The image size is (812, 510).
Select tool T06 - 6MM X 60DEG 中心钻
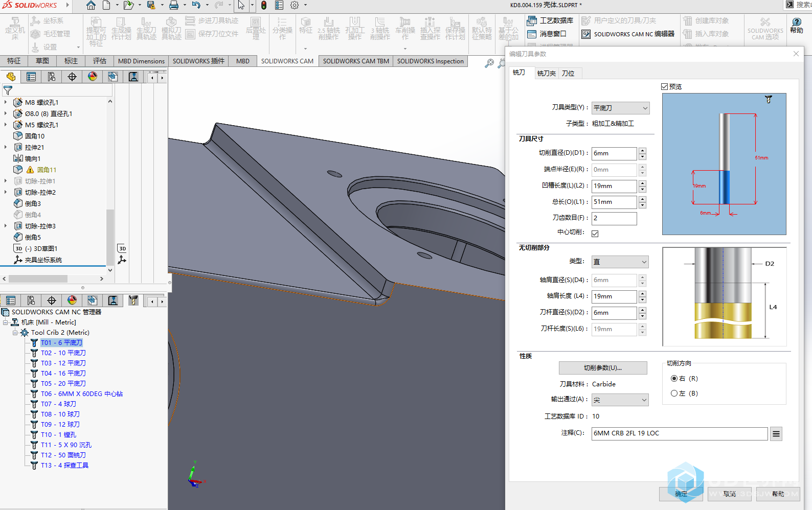point(82,394)
